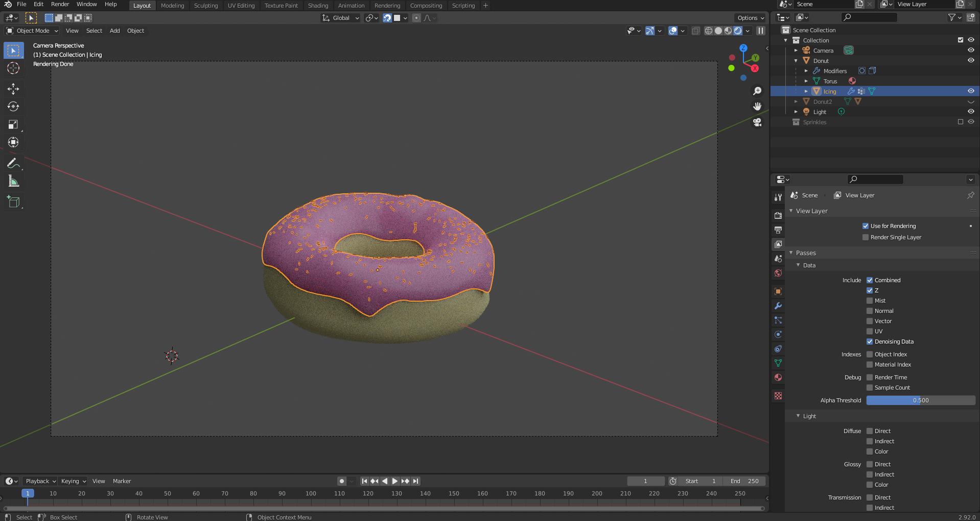980x521 pixels.
Task: Add a new workspace tab
Action: coord(485,6)
